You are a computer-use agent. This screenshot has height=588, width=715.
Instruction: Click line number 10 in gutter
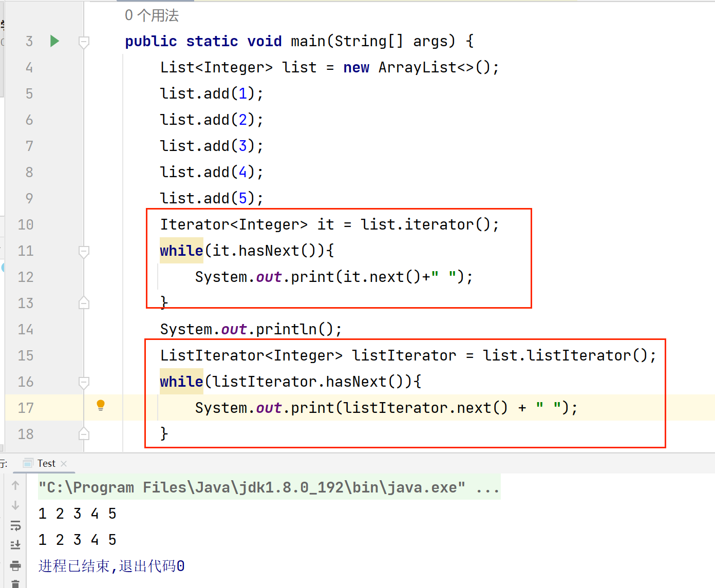(x=26, y=224)
